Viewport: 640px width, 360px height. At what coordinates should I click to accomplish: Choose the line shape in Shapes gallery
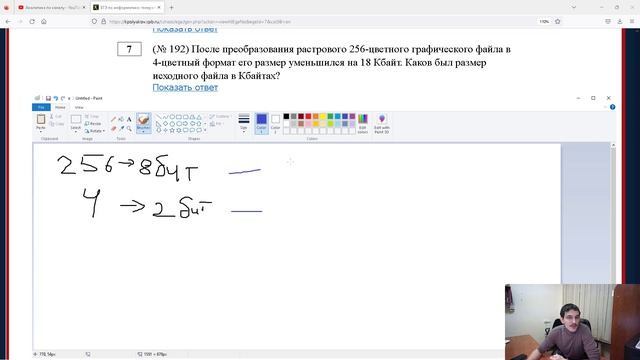[x=158, y=117]
